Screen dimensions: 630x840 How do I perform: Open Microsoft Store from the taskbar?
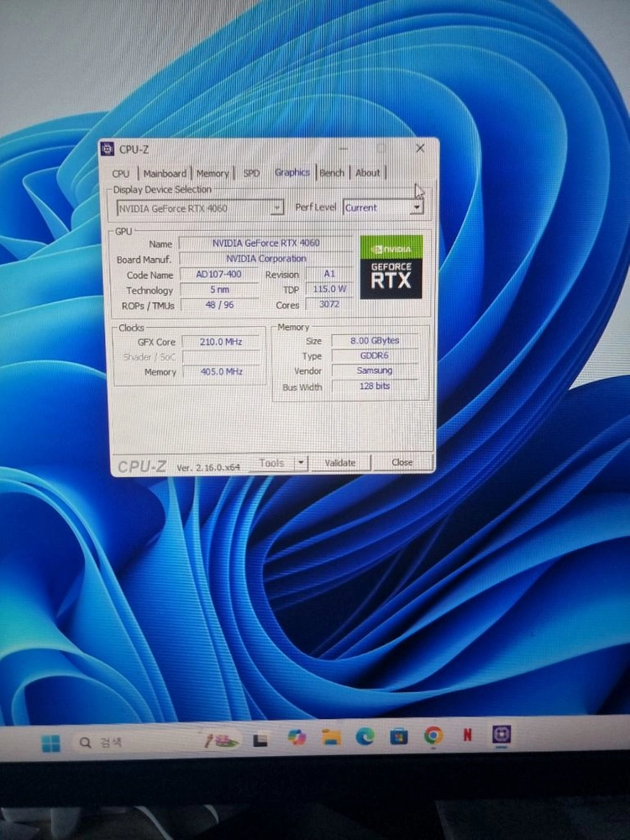coord(398,737)
